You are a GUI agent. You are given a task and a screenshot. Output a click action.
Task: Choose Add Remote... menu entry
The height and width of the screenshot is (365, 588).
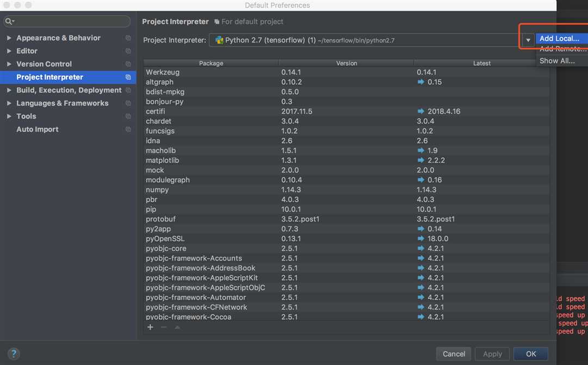561,49
